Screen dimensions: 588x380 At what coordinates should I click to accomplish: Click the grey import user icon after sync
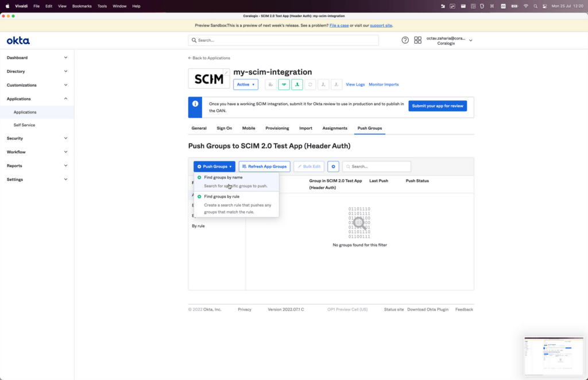tap(323, 84)
